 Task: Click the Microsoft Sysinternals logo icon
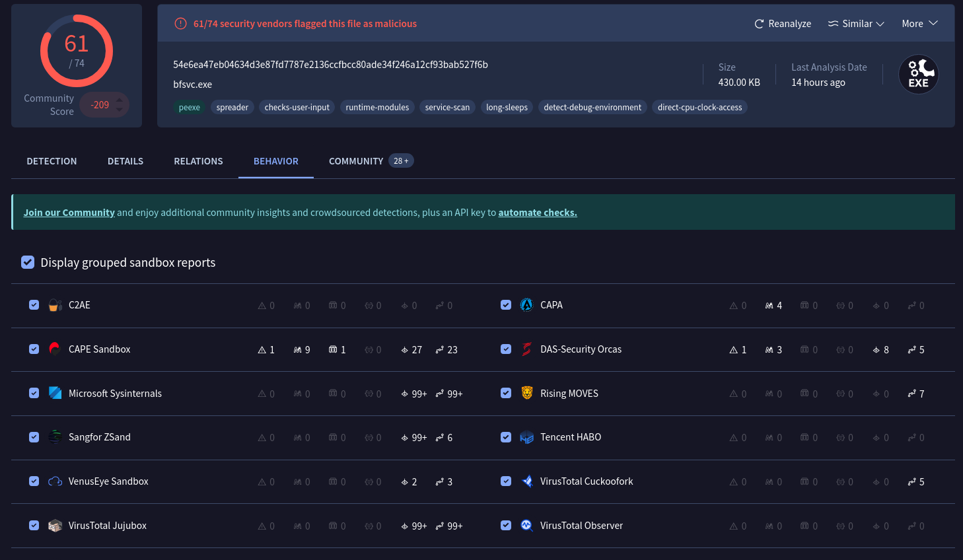pyautogui.click(x=55, y=393)
